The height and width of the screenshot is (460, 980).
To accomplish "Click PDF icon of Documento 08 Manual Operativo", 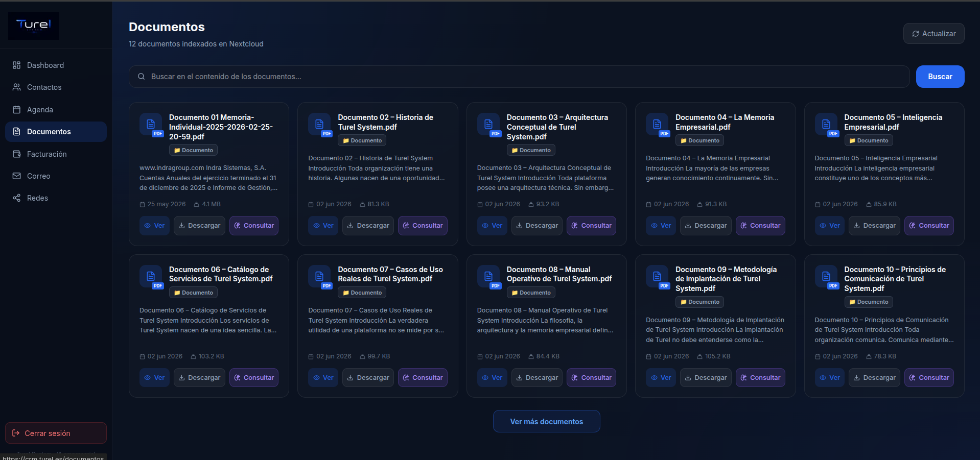I will pos(488,276).
